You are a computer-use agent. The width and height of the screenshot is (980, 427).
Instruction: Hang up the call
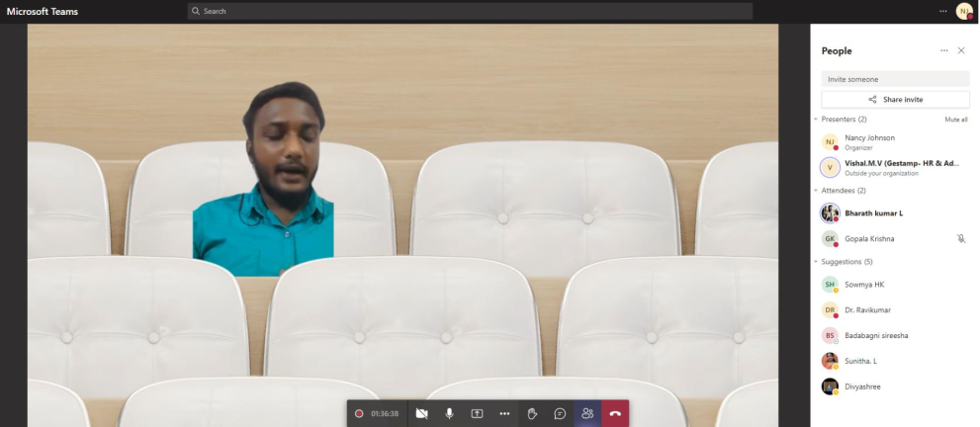tap(615, 413)
